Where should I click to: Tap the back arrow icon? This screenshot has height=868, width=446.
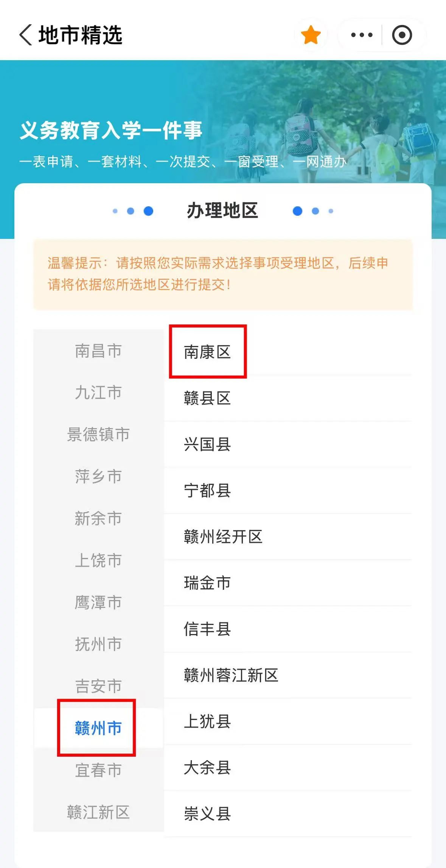[25, 35]
